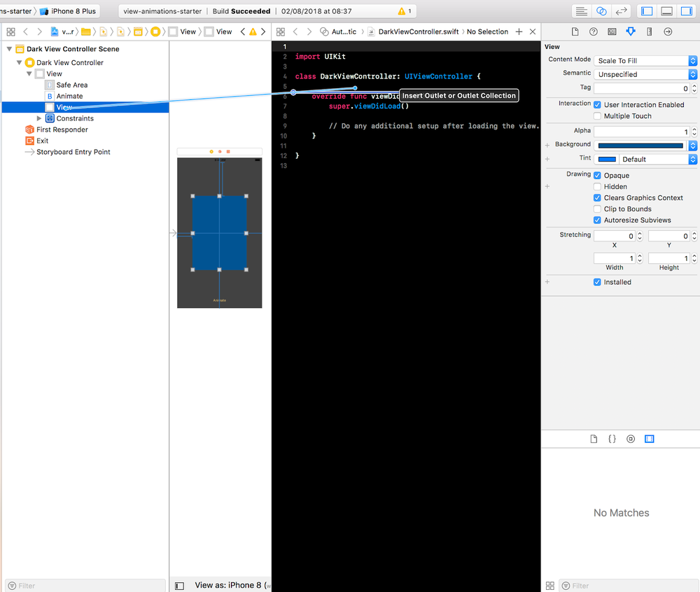Click the build warning triangle icon
The image size is (700, 592).
tap(402, 11)
